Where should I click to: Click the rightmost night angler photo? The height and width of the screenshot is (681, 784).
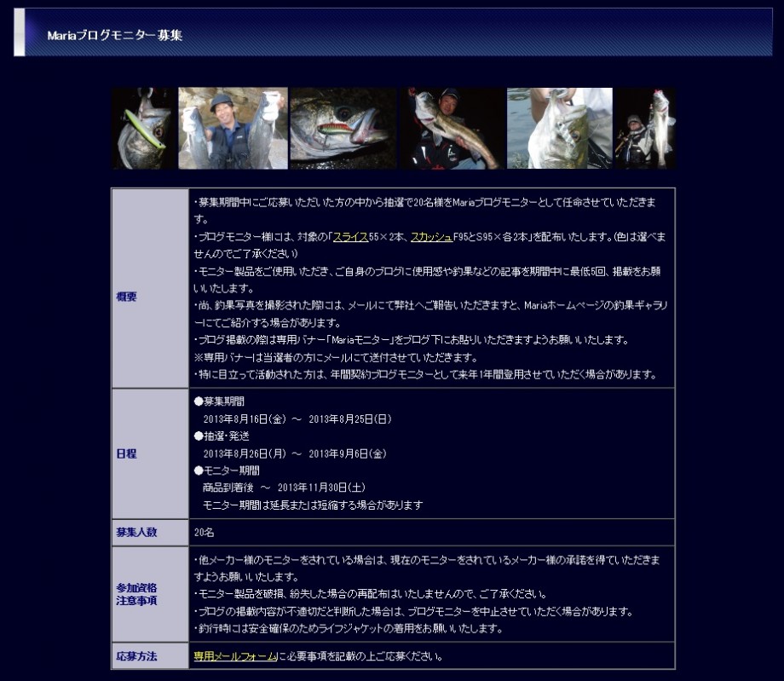645,129
